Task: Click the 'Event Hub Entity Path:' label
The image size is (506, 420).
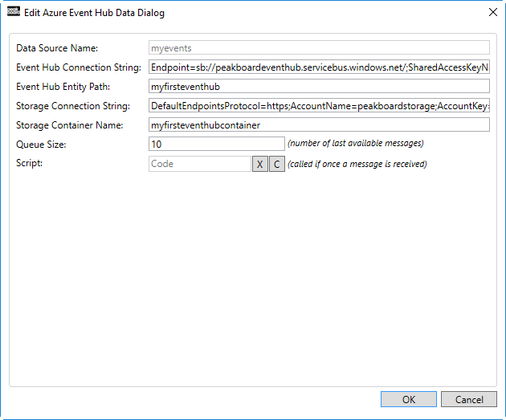Action: pyautogui.click(x=63, y=87)
